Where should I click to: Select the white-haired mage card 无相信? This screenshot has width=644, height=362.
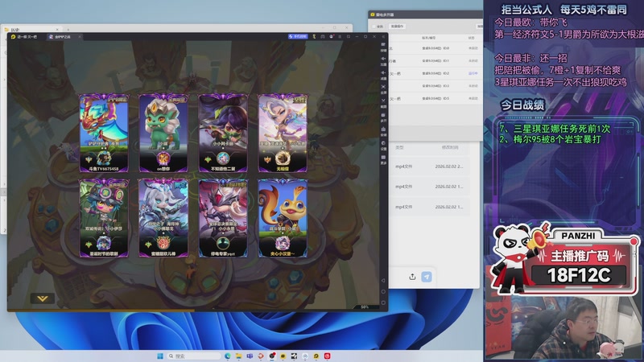283,133
